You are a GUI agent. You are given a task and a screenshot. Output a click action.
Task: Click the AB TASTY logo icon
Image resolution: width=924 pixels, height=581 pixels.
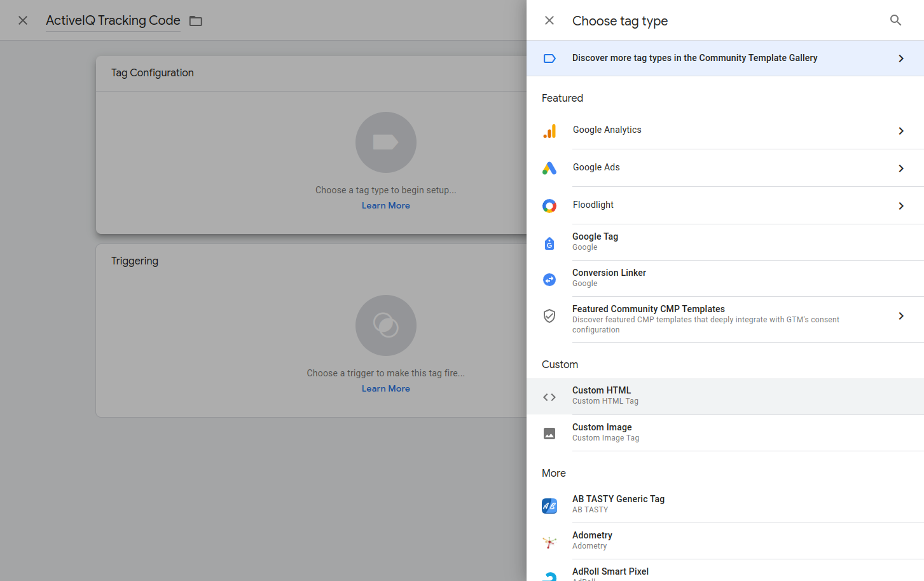tap(549, 506)
